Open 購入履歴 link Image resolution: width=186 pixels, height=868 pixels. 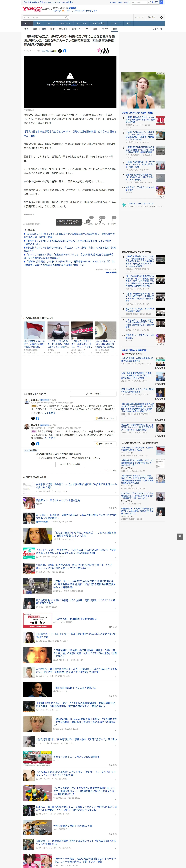152,18
